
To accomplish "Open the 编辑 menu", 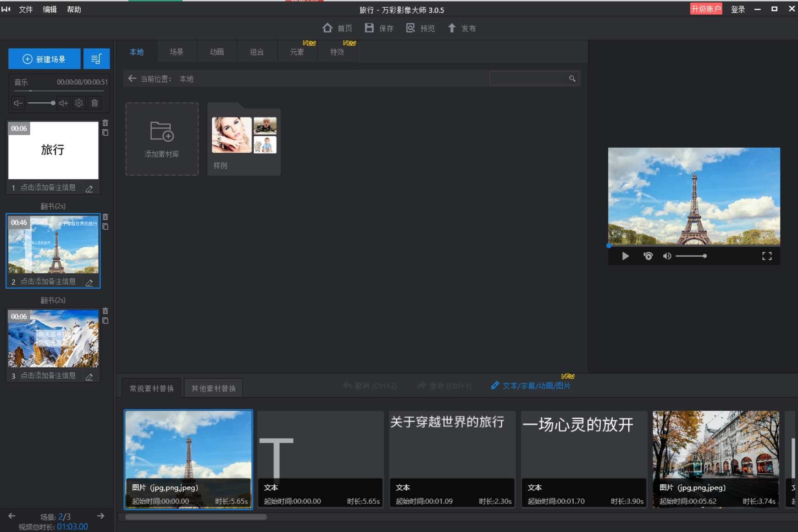I will (50, 9).
